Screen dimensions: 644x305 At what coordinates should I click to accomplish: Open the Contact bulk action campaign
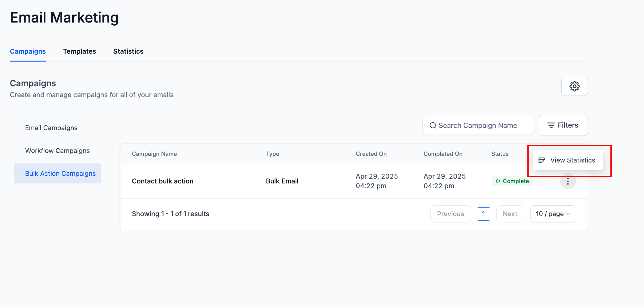(x=163, y=181)
